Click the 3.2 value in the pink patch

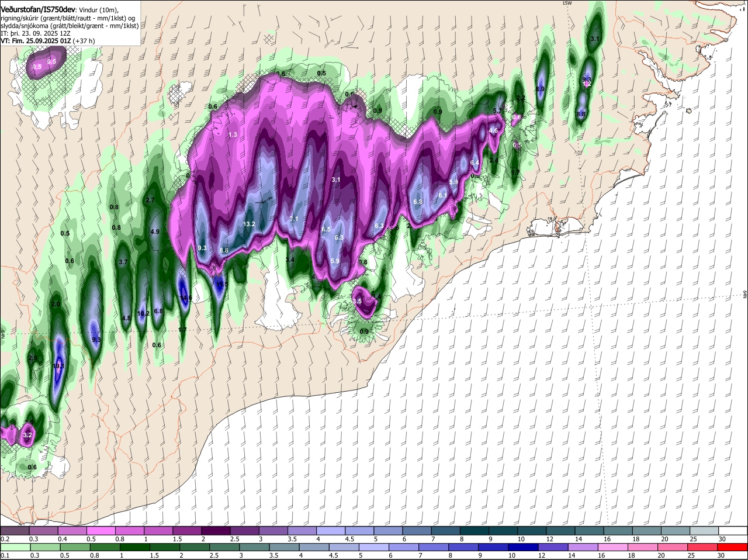click(x=27, y=435)
